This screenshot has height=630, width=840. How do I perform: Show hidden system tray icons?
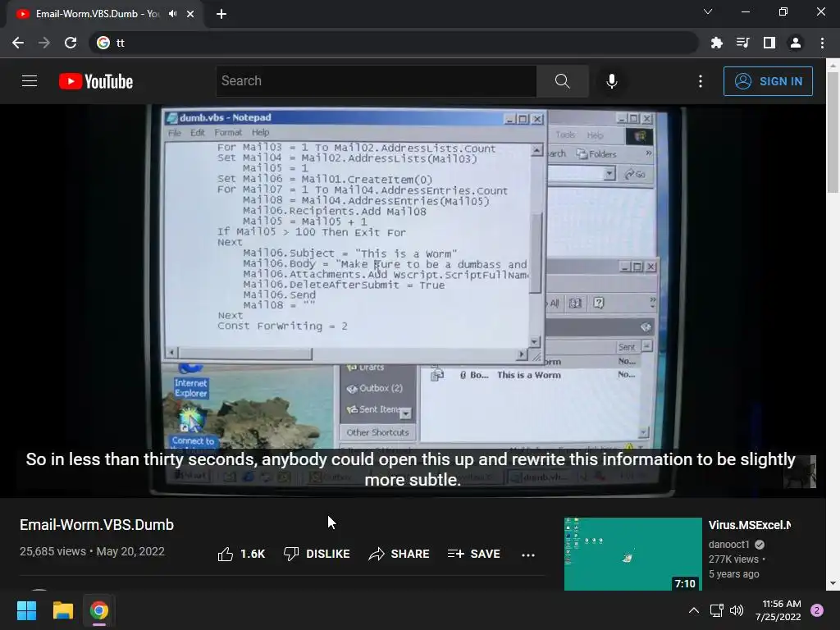pos(694,610)
